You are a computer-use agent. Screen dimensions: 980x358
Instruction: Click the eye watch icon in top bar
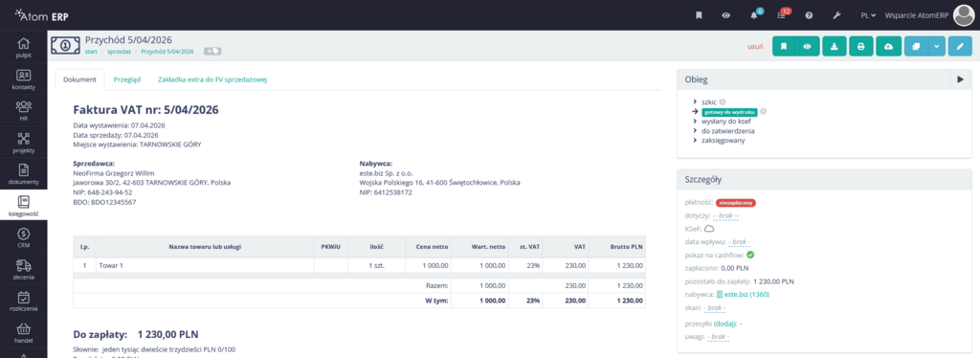coord(725,15)
